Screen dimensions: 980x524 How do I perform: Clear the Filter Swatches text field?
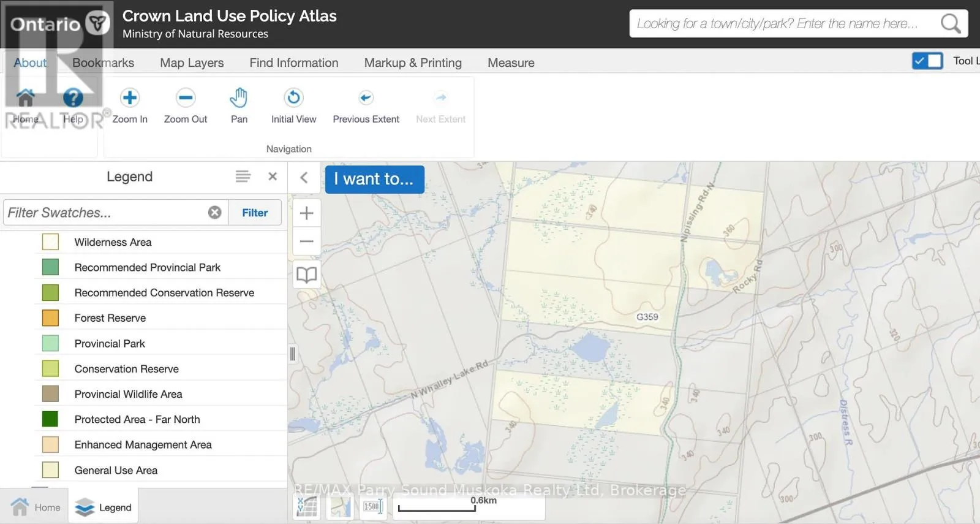click(x=214, y=212)
